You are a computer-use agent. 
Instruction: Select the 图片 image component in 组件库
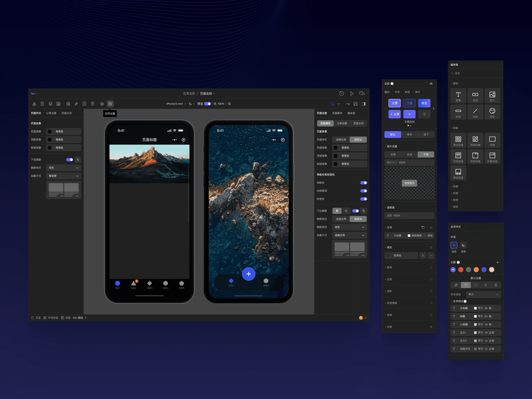tap(492, 96)
